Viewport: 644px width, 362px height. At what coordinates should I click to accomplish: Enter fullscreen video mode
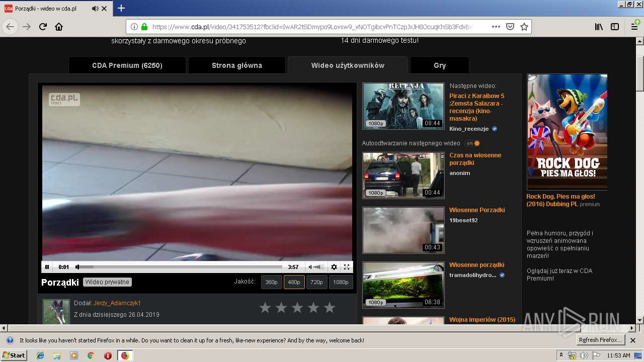(x=347, y=267)
